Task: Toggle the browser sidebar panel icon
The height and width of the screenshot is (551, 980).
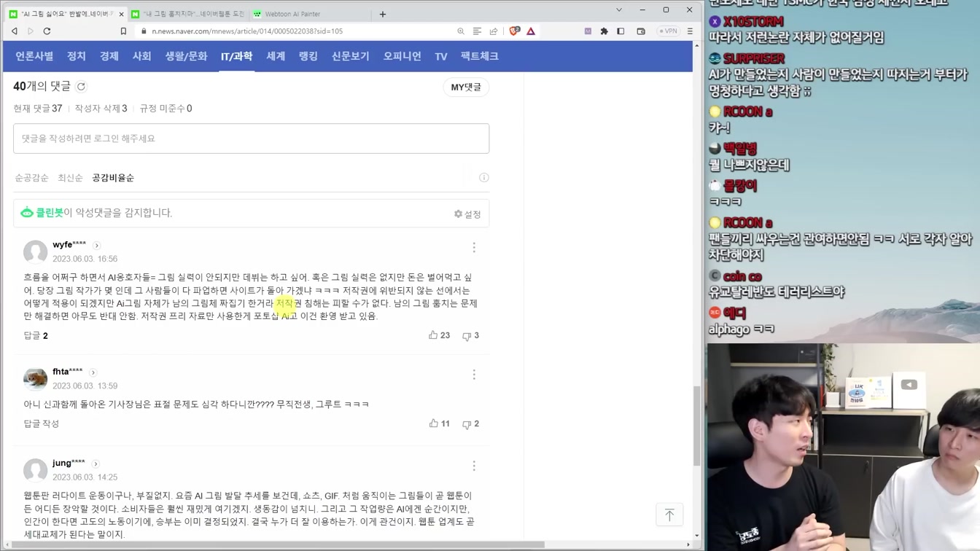Action: (x=621, y=31)
